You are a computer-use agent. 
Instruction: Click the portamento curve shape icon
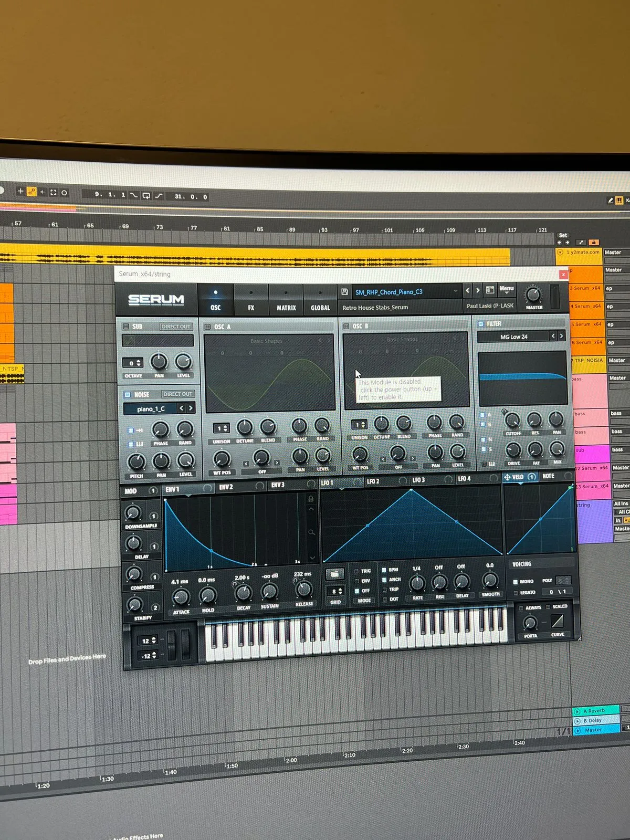[x=557, y=622]
